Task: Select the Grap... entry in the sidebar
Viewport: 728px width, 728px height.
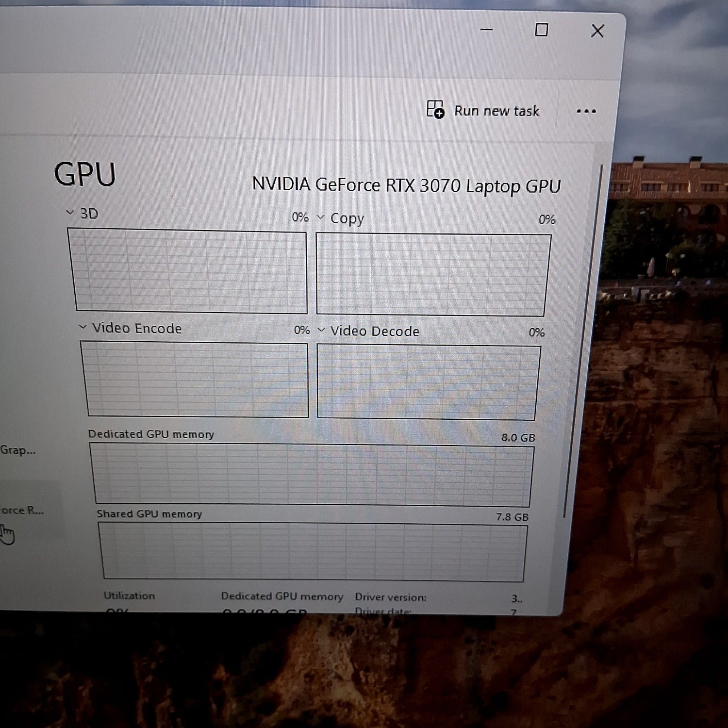Action: pyautogui.click(x=18, y=450)
